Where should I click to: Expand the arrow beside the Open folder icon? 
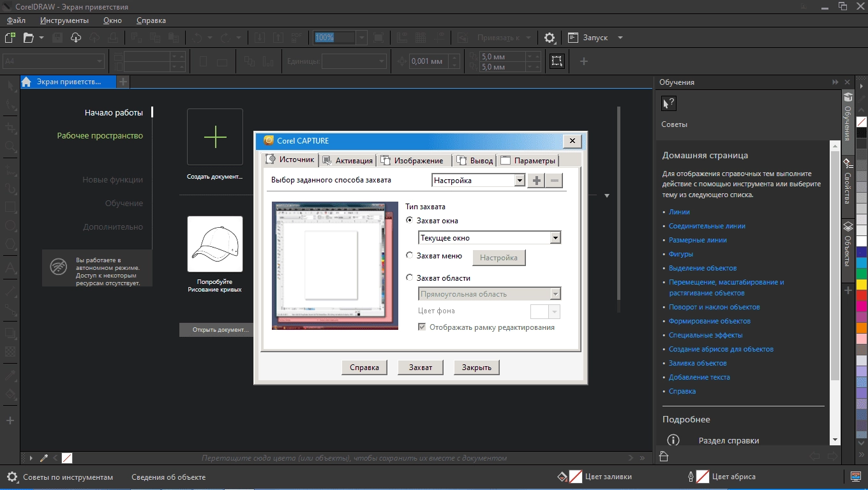(41, 38)
